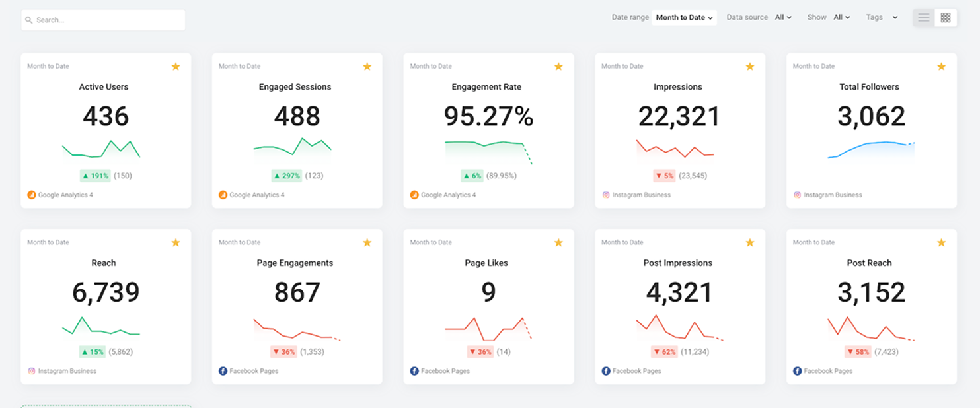Image resolution: width=980 pixels, height=408 pixels.
Task: Click the Total Followers sparkline chart
Action: pos(871,151)
